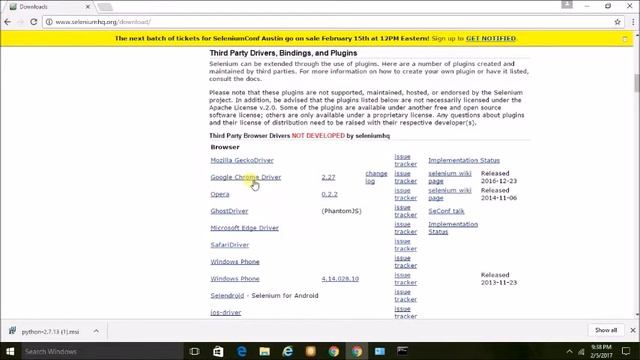Open Edge Driver Implementation Status link
This screenshot has width=640, height=360.
pos(453,228)
